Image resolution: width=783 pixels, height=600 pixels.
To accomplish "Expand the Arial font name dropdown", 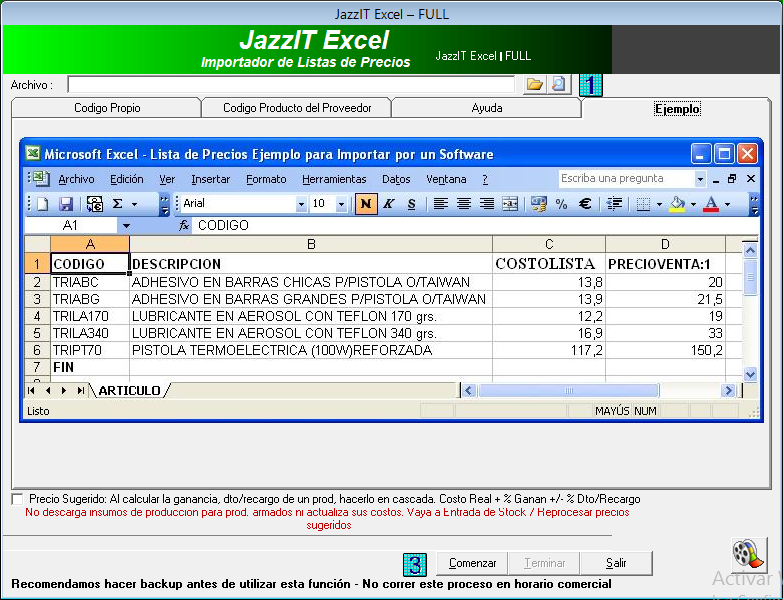I will tap(301, 204).
